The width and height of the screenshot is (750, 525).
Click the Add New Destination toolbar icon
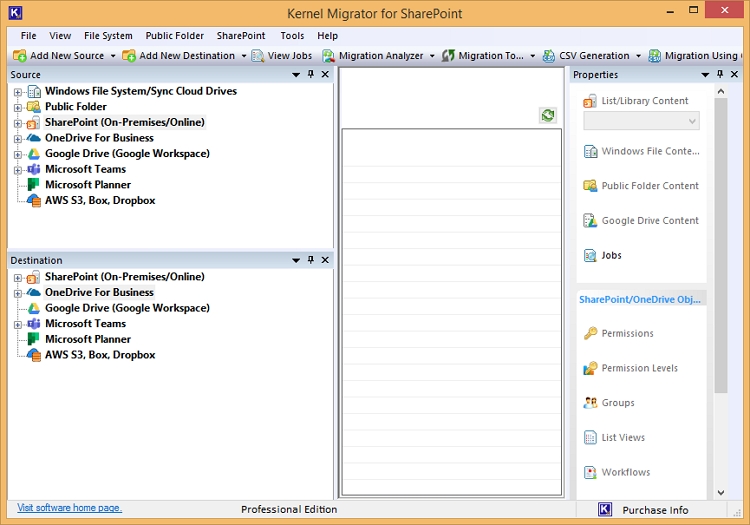(129, 56)
